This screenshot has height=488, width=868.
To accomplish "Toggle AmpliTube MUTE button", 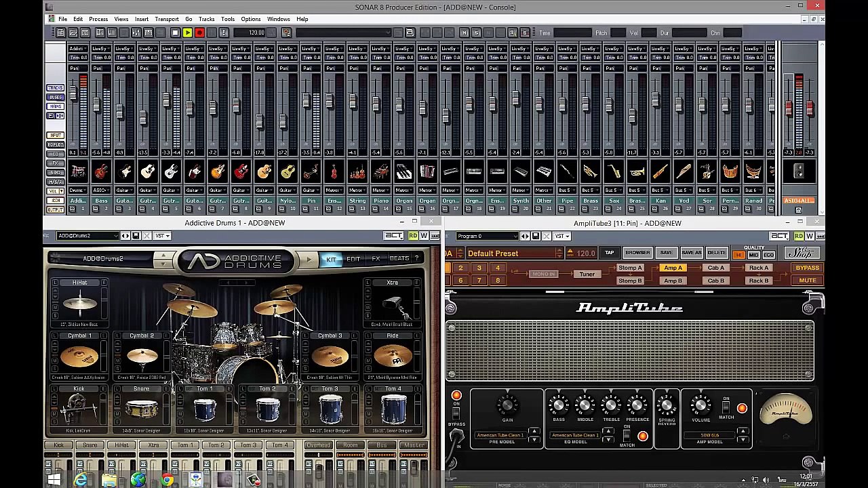I will tap(807, 281).
